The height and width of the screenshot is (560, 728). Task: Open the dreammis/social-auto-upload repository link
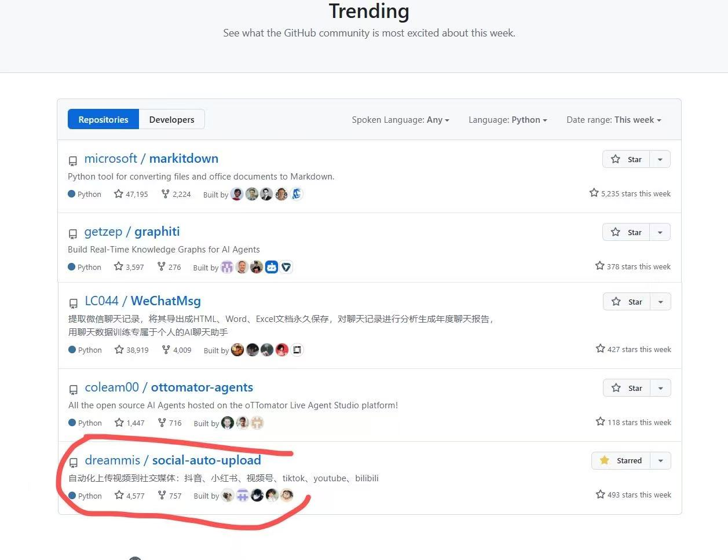pyautogui.click(x=173, y=460)
